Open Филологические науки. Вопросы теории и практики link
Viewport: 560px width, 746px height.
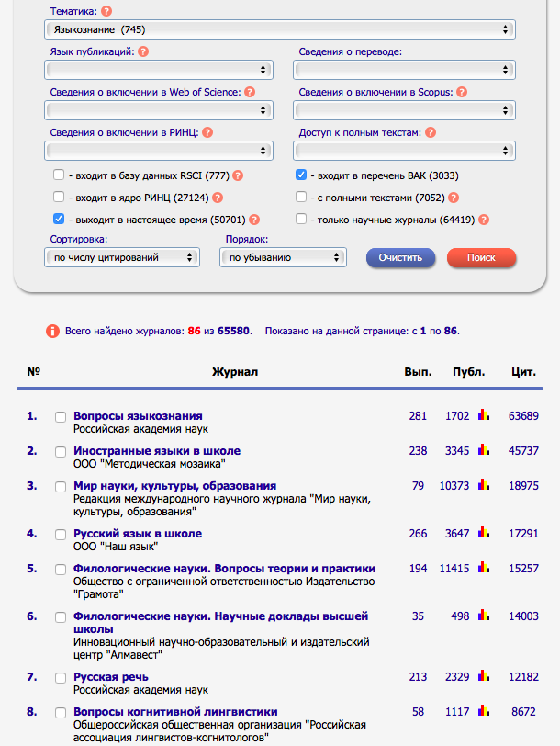pos(224,569)
